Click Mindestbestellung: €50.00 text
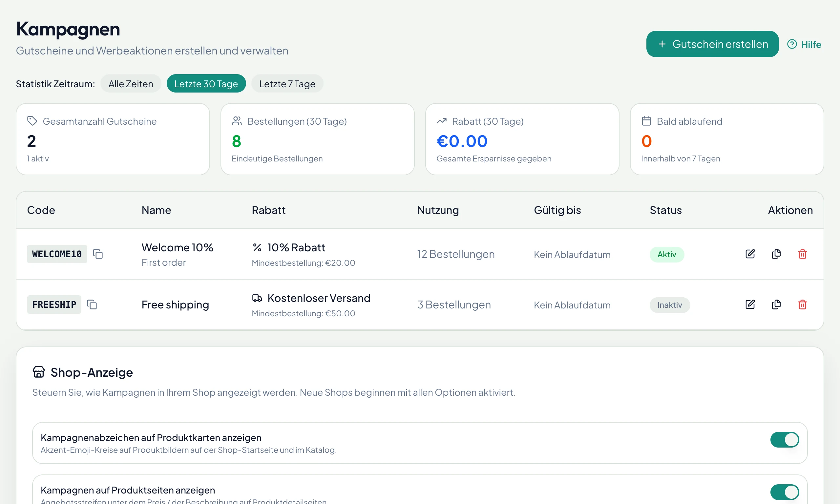 (303, 313)
